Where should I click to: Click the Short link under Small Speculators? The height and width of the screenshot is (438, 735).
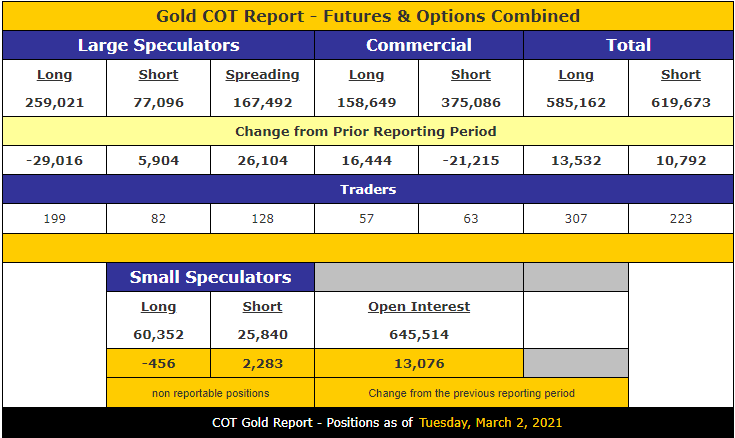[x=262, y=307]
